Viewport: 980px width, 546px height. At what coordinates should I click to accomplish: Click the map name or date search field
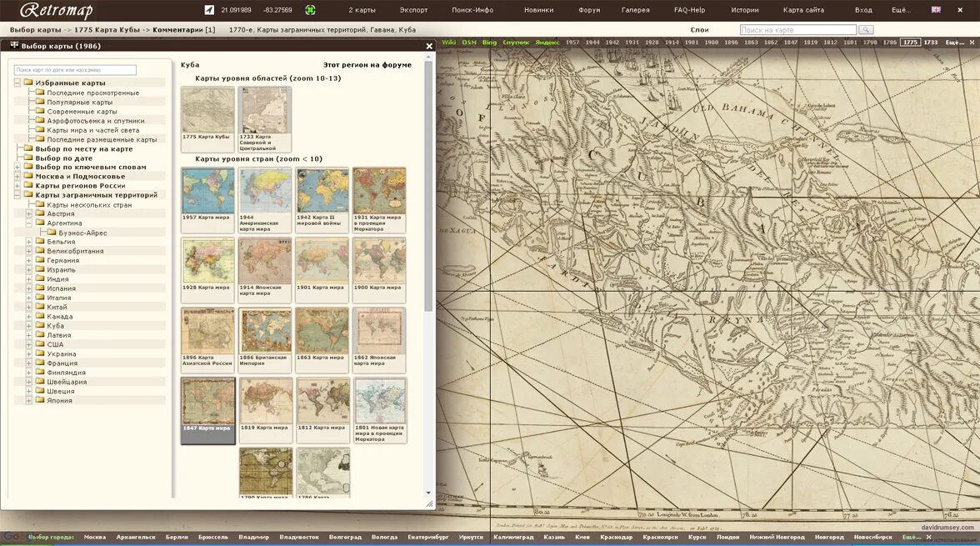coord(75,70)
